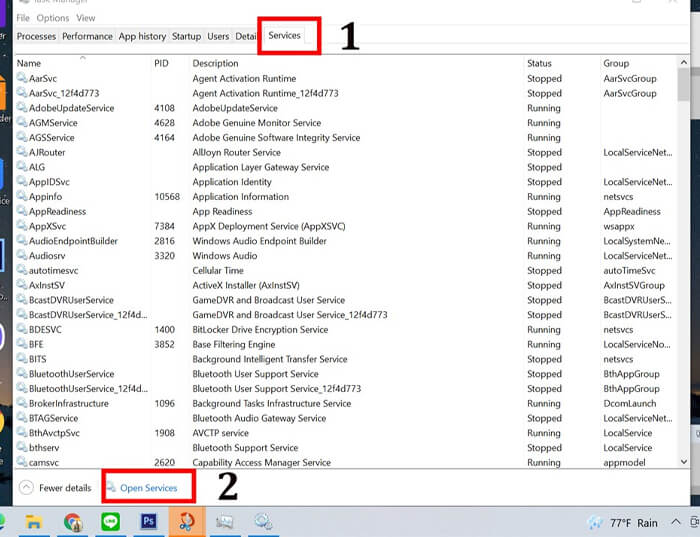Open Photoshop from taskbar
Viewport: 700px width, 537px height.
149,521
